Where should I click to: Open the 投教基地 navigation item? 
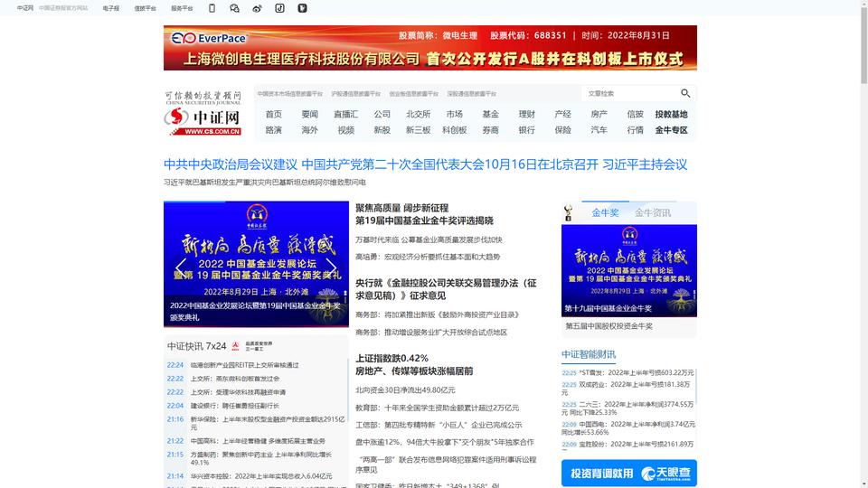pos(672,114)
